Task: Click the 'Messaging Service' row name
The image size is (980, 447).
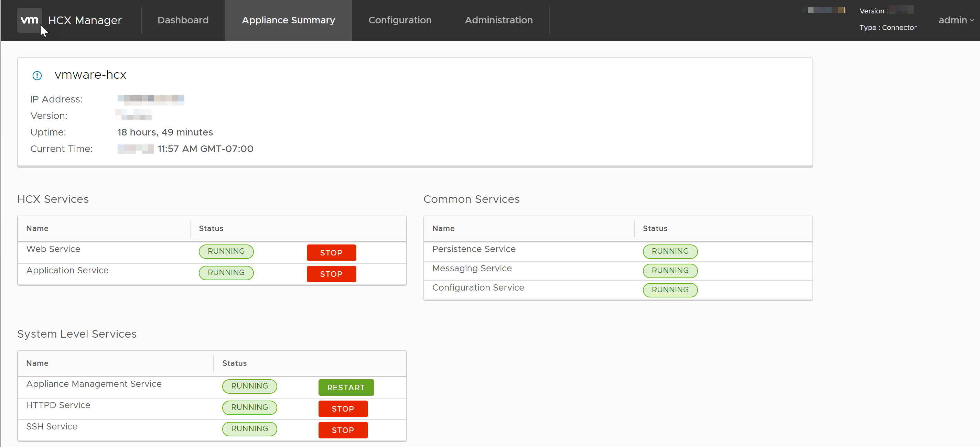Action: (472, 268)
